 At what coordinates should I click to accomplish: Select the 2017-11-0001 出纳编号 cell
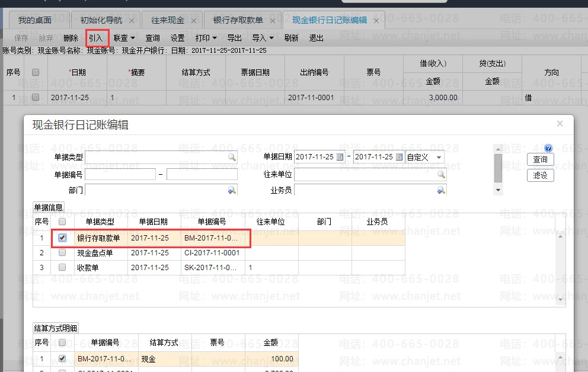[314, 97]
